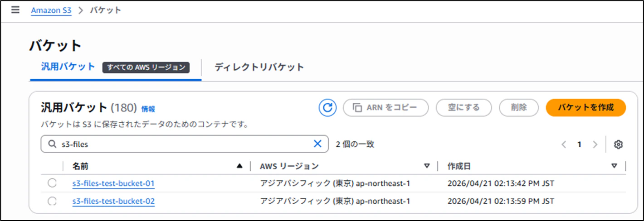Sort by AWS リージョン column arrow

(427, 166)
